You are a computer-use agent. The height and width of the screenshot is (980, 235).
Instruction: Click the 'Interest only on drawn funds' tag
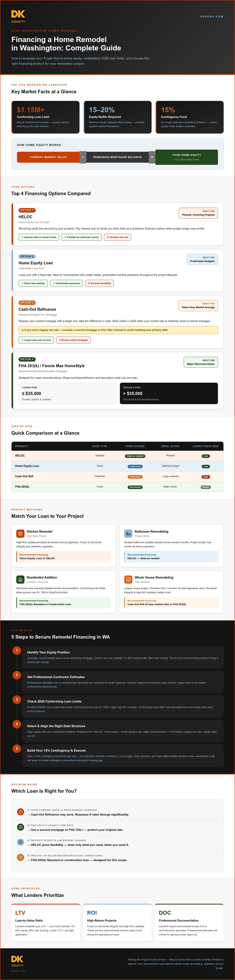[39, 237]
